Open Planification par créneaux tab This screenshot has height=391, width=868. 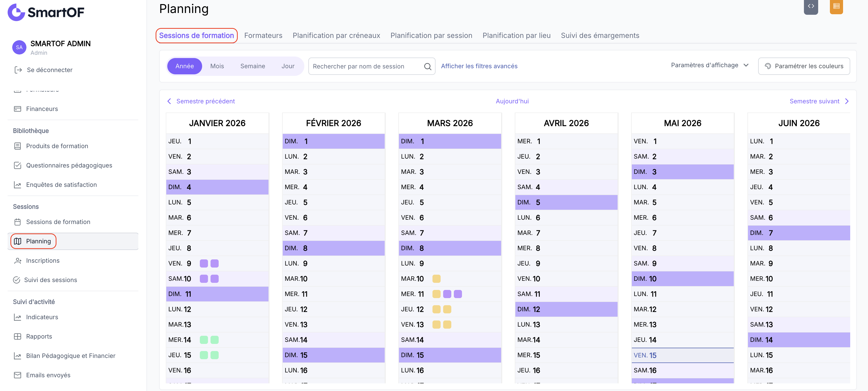click(x=336, y=35)
